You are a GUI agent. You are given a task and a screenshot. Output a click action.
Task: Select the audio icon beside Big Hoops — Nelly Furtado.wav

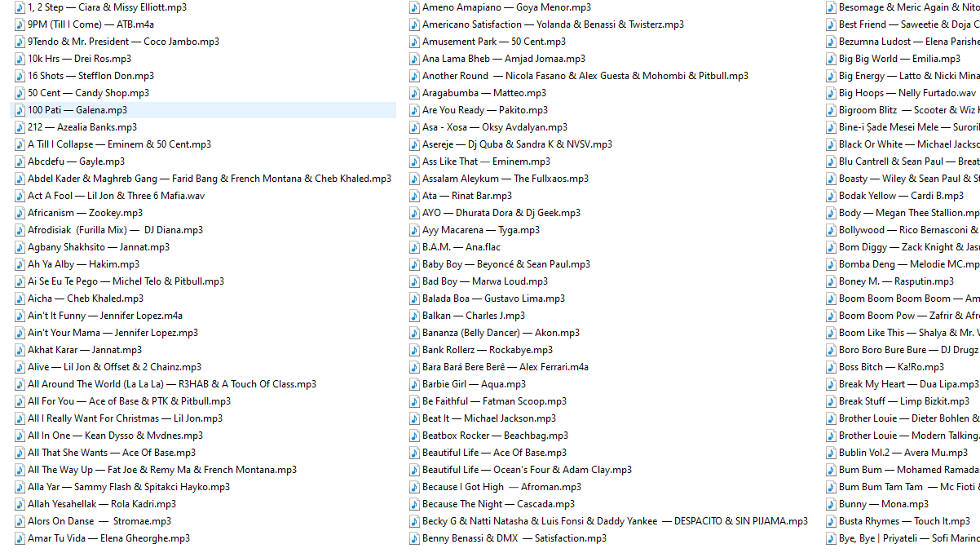[831, 93]
